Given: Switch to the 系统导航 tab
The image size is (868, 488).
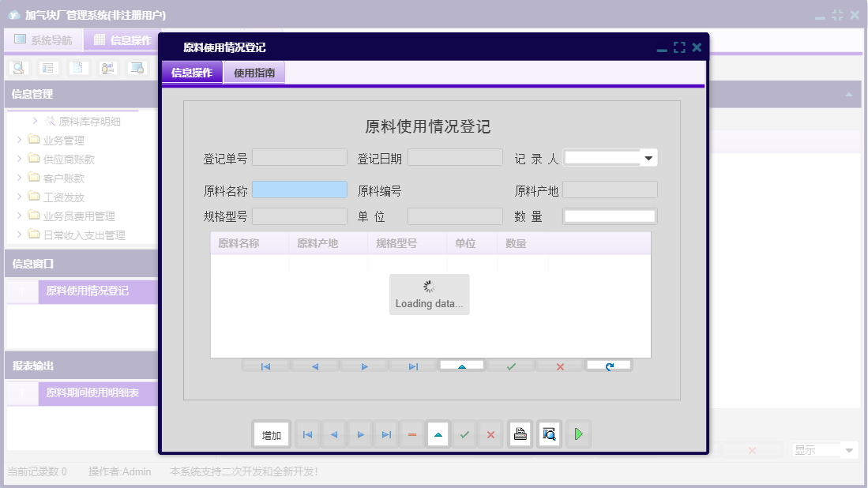Looking at the screenshot, I should [44, 39].
